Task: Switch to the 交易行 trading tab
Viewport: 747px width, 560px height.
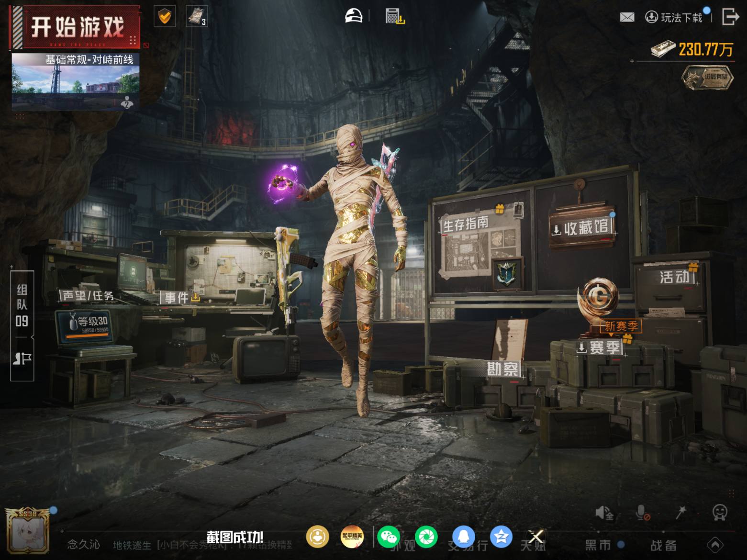Action: point(468,545)
